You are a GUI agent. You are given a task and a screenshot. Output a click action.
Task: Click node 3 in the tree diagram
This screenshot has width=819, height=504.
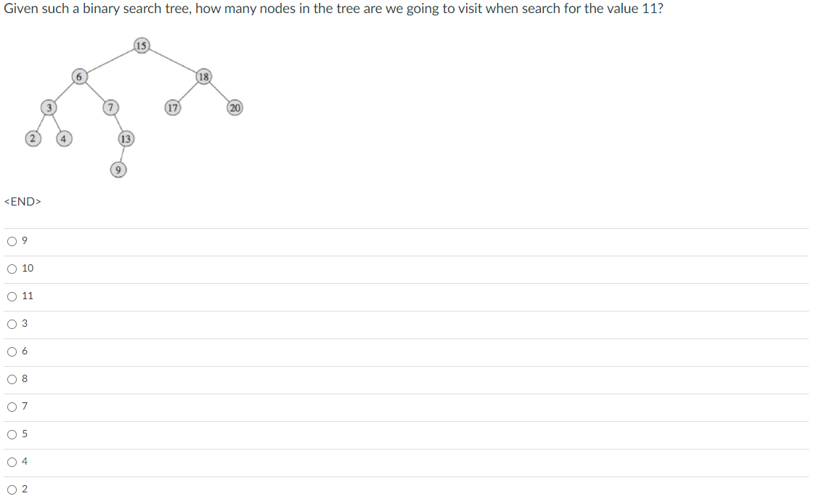coord(49,107)
